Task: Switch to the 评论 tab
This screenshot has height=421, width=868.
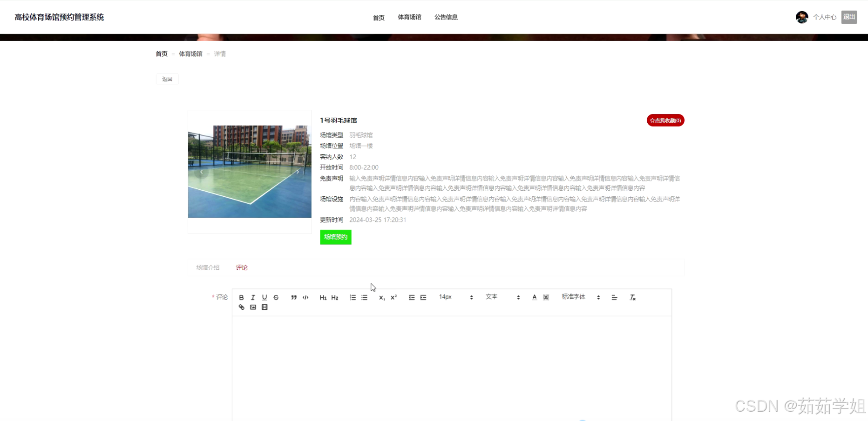Action: coord(242,267)
